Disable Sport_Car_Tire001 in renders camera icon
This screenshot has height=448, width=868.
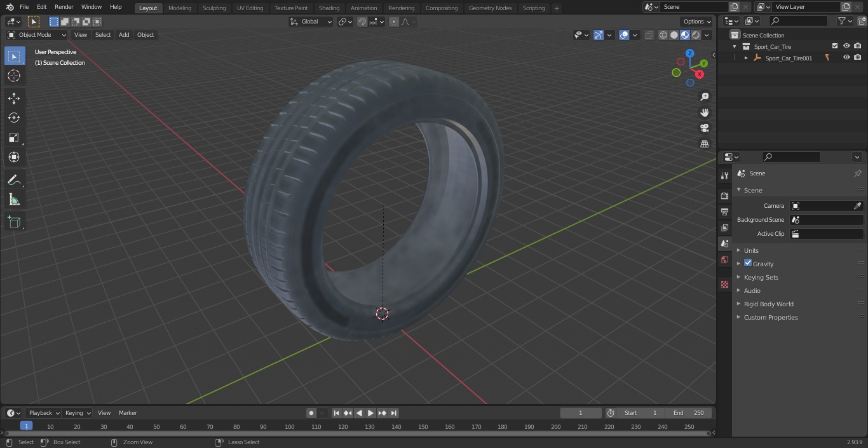coord(858,57)
